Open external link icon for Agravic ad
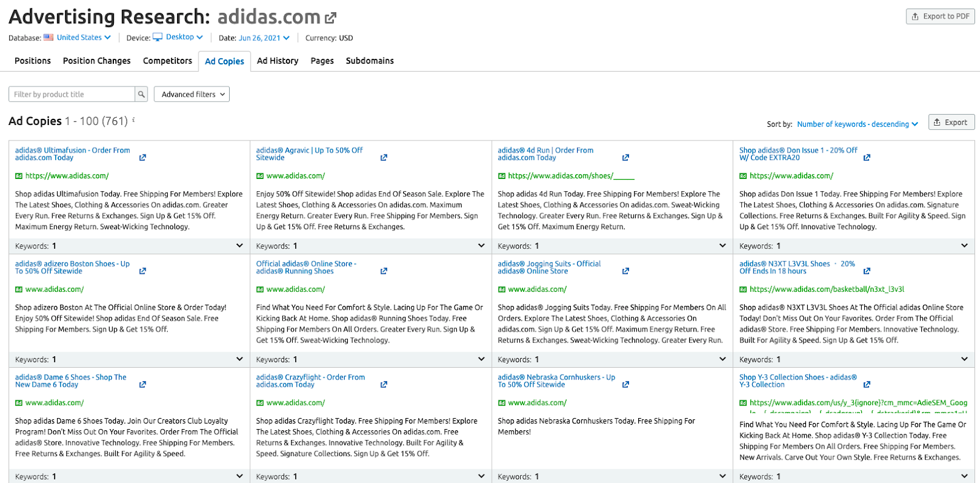This screenshot has height=483, width=980. pyautogui.click(x=384, y=158)
